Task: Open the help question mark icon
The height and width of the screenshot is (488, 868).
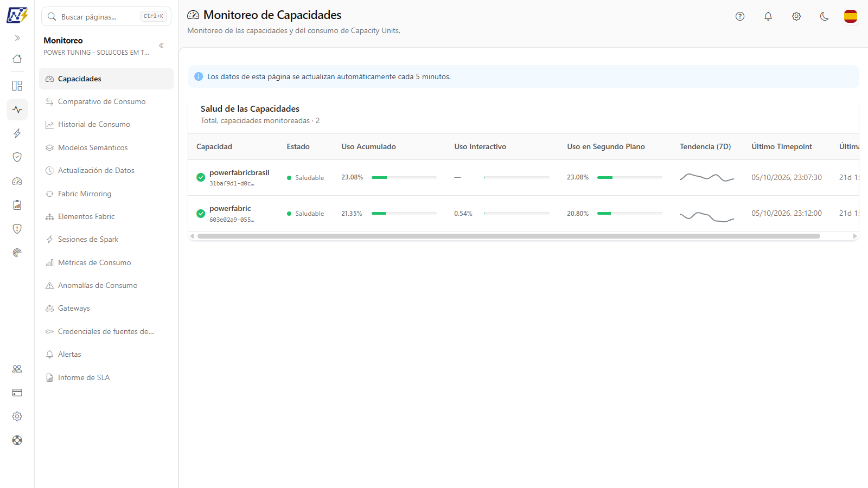Action: click(x=740, y=16)
